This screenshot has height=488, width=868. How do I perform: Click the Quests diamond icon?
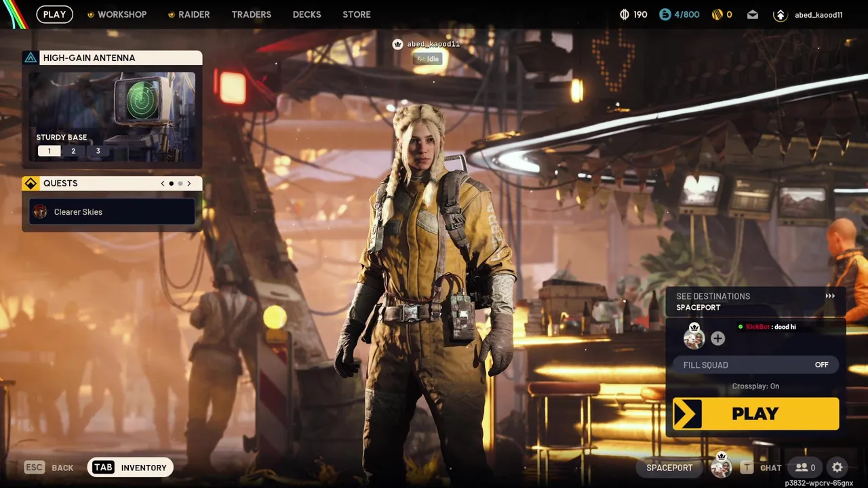[31, 184]
